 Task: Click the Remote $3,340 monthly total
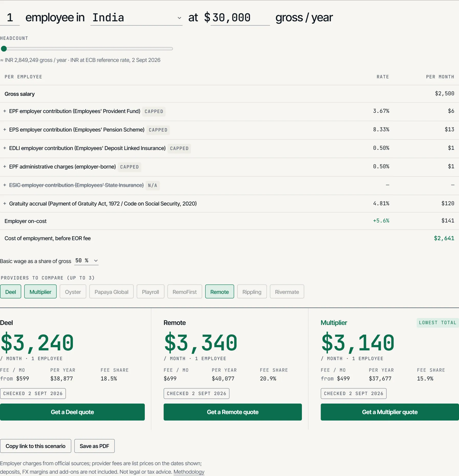coord(201,342)
